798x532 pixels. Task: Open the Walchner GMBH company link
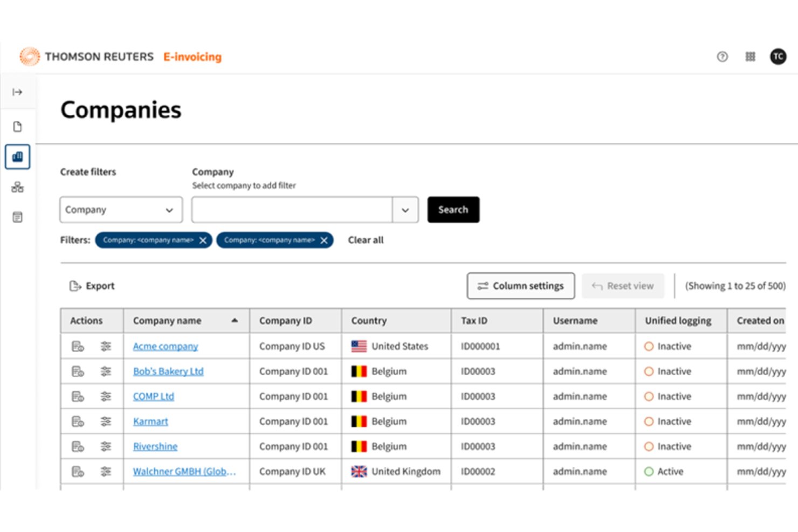(x=184, y=472)
